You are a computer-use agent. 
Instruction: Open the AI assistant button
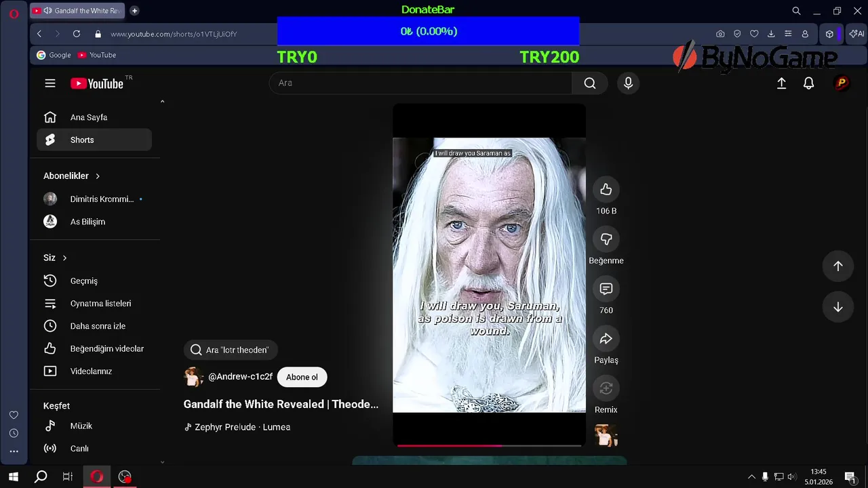pos(856,34)
